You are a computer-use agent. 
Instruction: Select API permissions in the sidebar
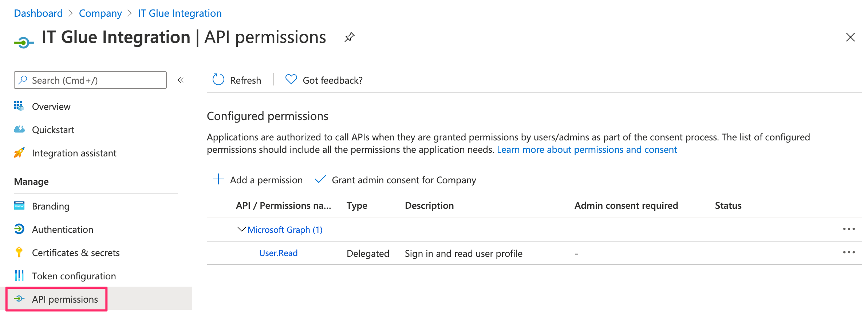65,299
